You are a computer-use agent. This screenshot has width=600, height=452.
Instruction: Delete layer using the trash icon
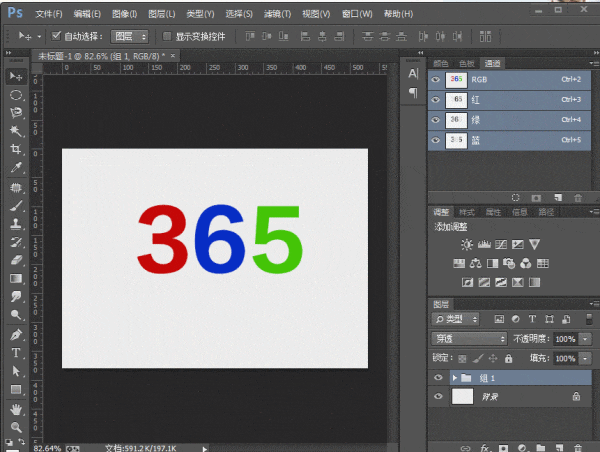pos(578,446)
